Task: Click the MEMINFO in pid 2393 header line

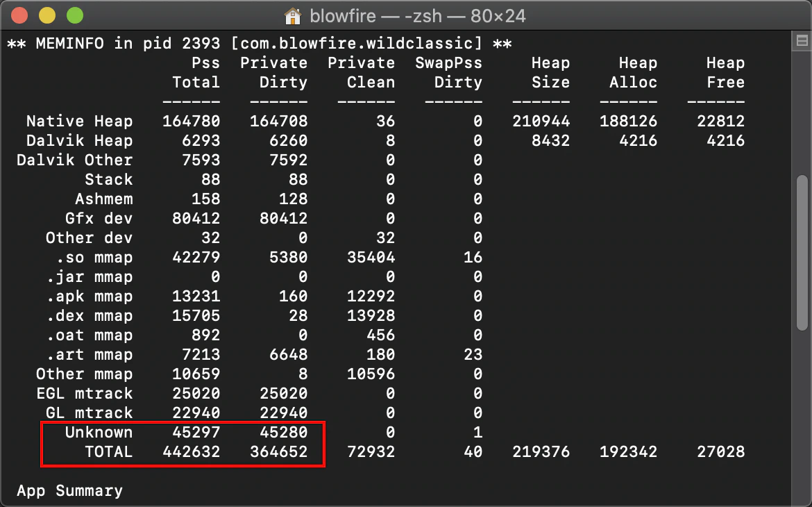Action: click(260, 43)
